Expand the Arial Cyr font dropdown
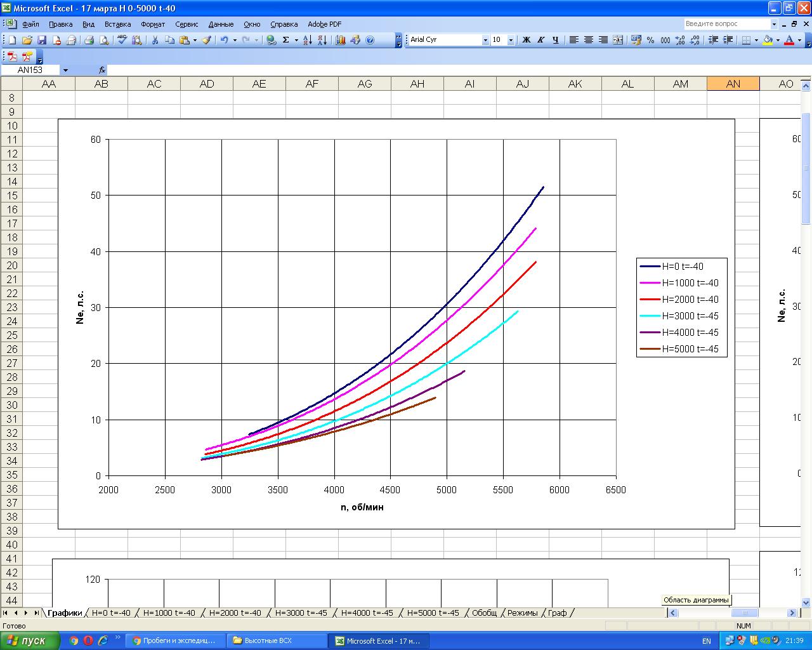This screenshot has height=650, width=812. point(485,40)
